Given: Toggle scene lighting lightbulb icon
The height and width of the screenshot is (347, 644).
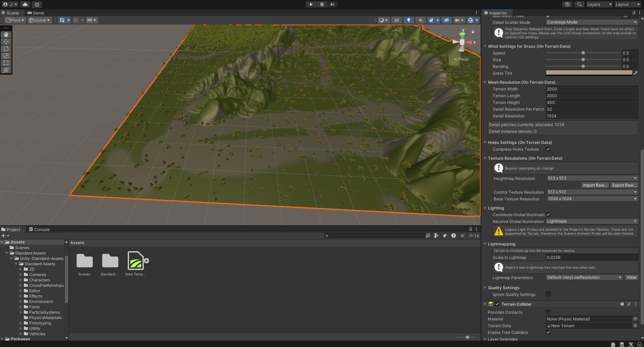Looking at the screenshot, I should [x=408, y=20].
